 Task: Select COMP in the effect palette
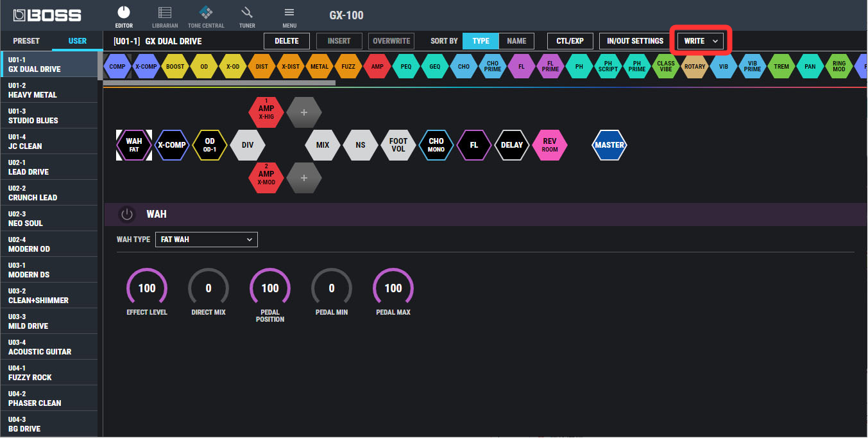[x=117, y=66]
